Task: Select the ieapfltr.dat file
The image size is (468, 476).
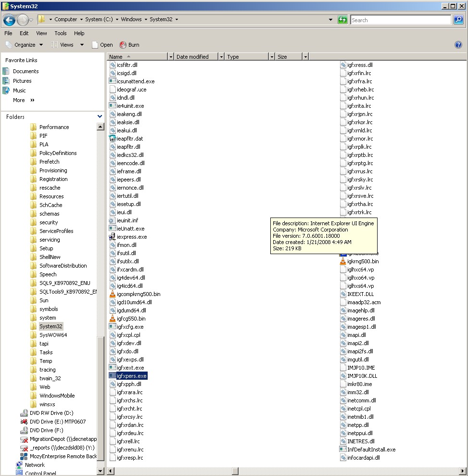Action: 129,139
